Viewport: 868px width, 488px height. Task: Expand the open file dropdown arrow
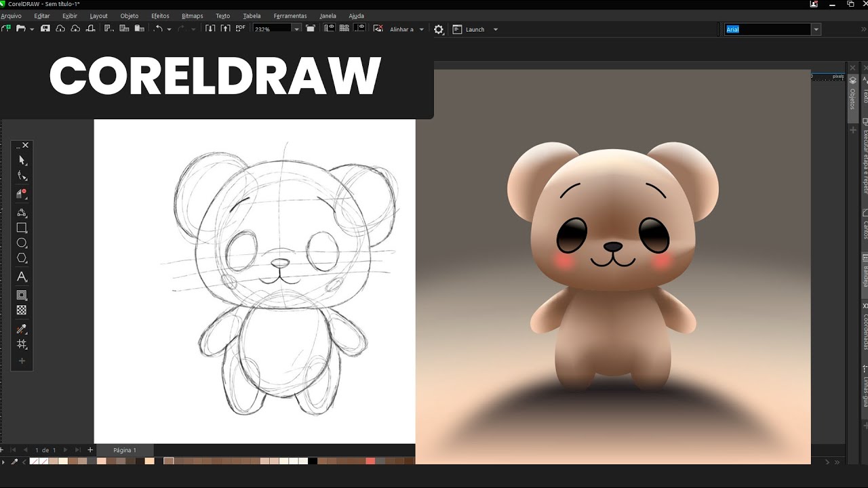point(32,29)
